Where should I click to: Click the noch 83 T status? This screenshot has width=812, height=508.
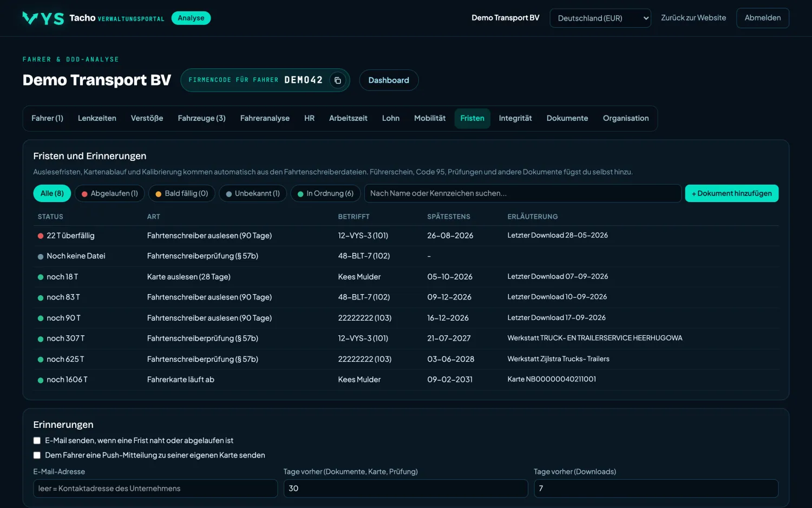[x=59, y=297]
